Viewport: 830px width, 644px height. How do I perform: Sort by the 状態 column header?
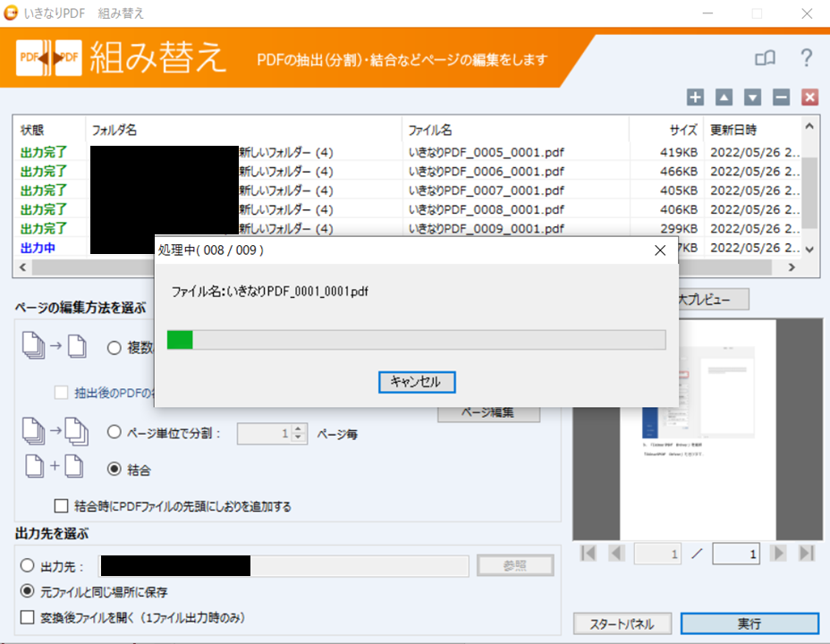tap(49, 130)
